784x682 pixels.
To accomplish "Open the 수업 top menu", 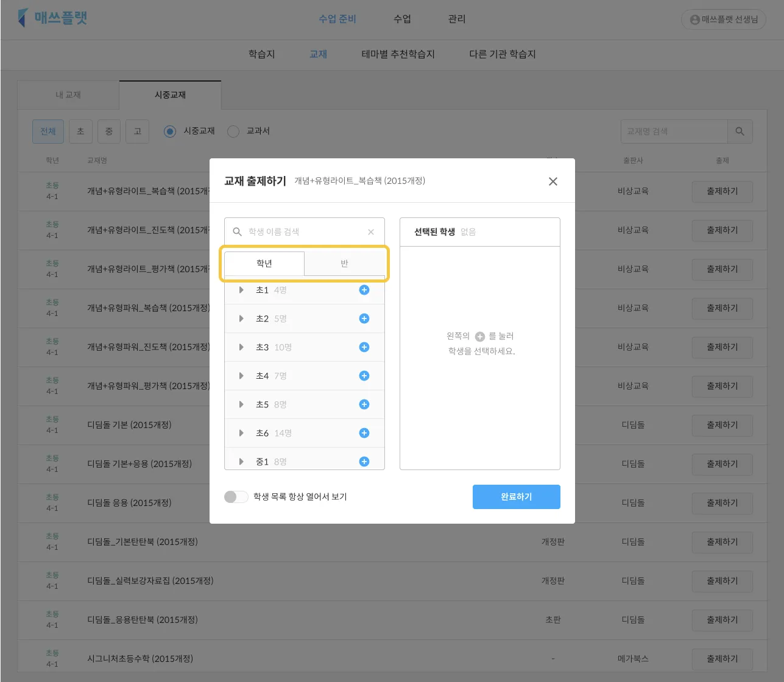I will point(402,19).
